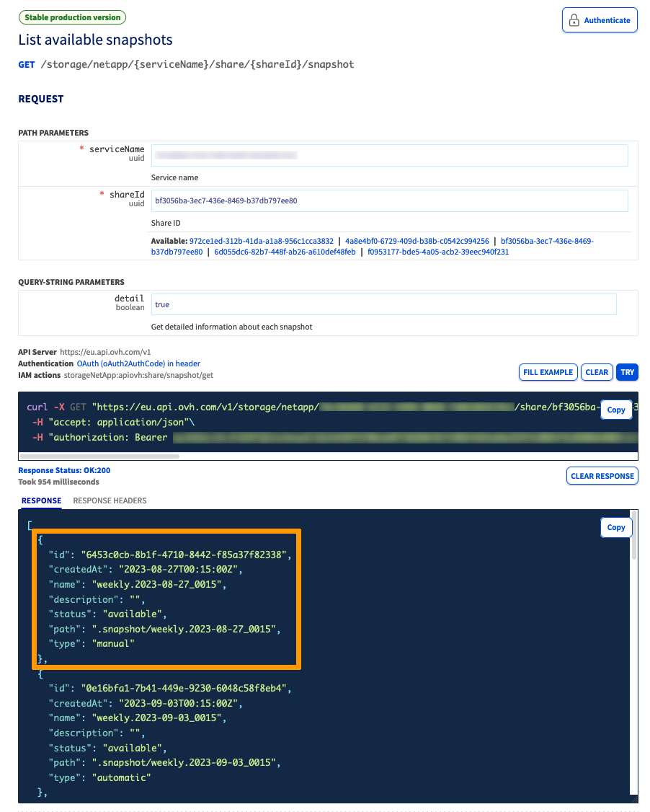
Task: Click the shareId input field
Action: (389, 200)
